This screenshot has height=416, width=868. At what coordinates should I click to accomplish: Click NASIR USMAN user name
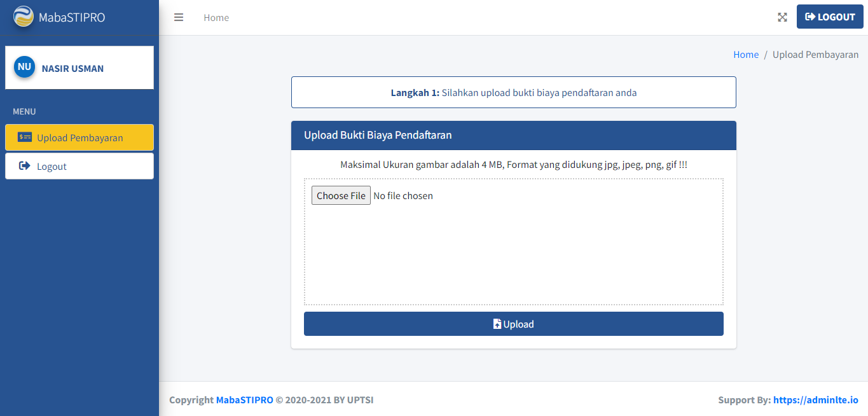(x=72, y=69)
